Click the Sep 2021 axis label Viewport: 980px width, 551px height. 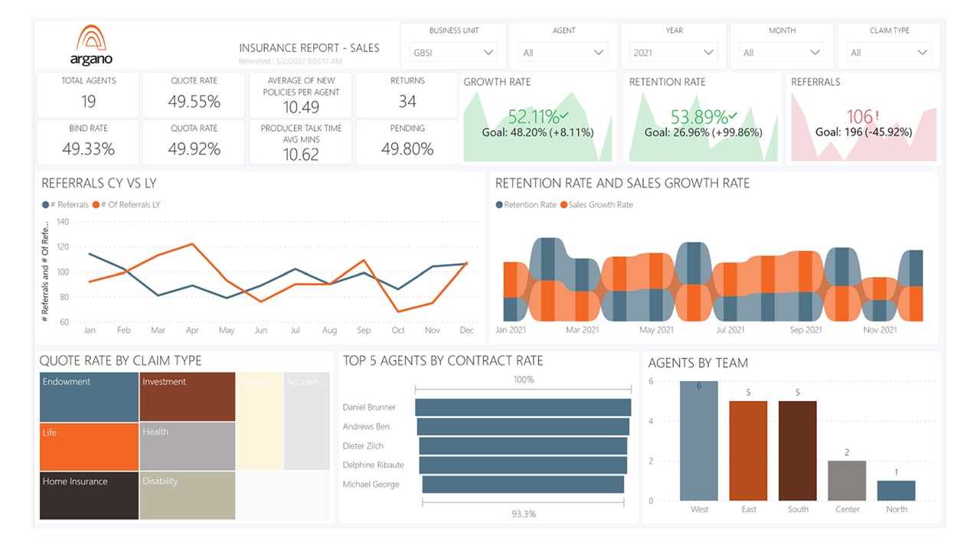(806, 331)
